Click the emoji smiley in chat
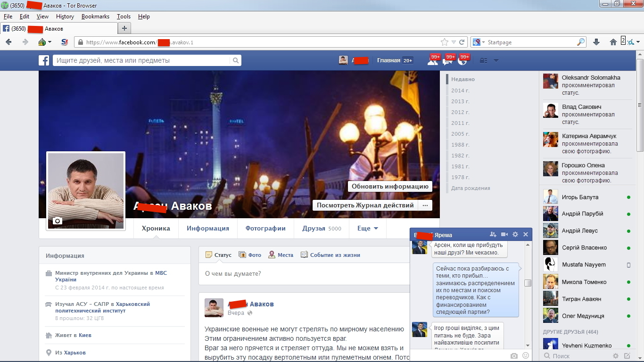644x362 pixels. pyautogui.click(x=526, y=356)
